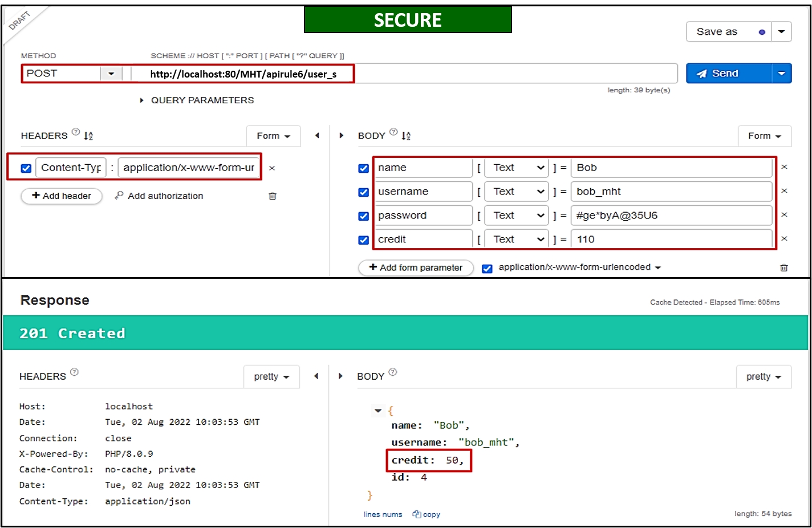The image size is (812, 528).
Task: Open response body pretty view menu
Action: (x=764, y=376)
